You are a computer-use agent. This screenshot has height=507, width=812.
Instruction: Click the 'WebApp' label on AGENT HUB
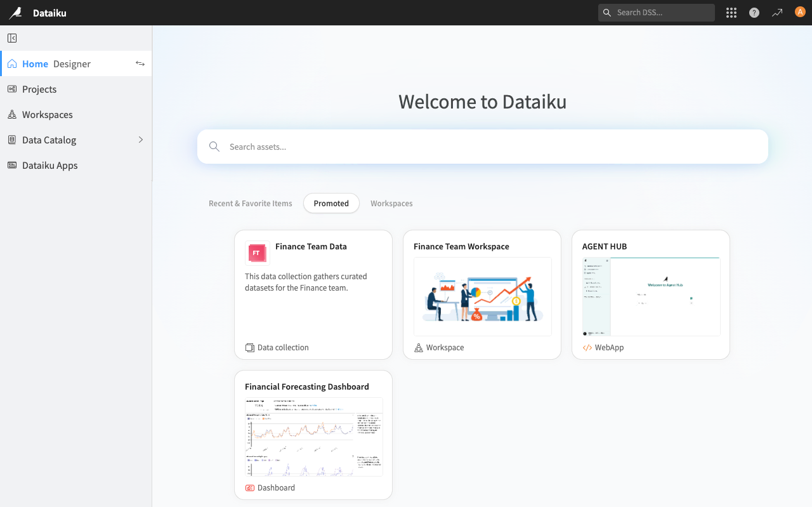609,348
